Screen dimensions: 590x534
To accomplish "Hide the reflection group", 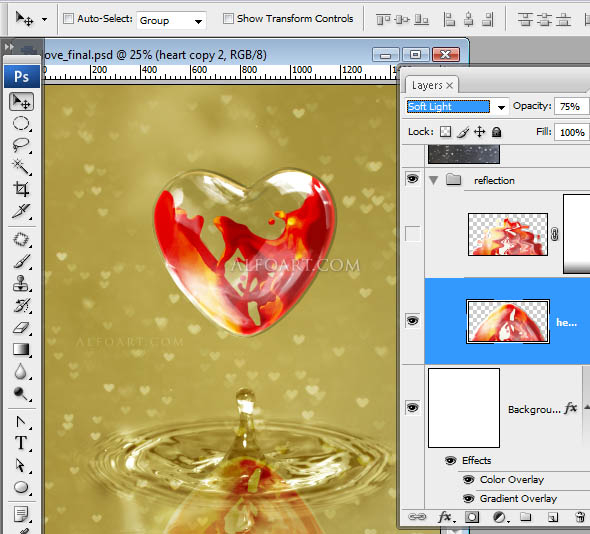I will click(412, 178).
